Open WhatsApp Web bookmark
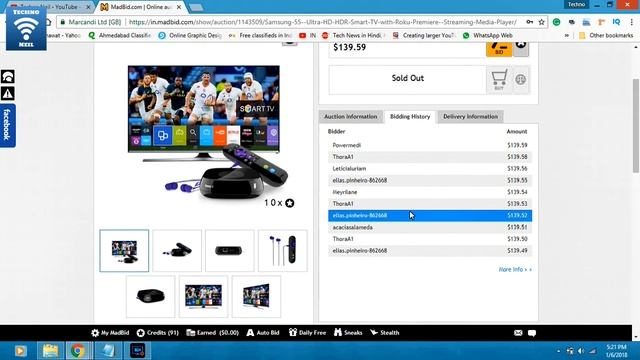The image size is (640, 360). (487, 36)
